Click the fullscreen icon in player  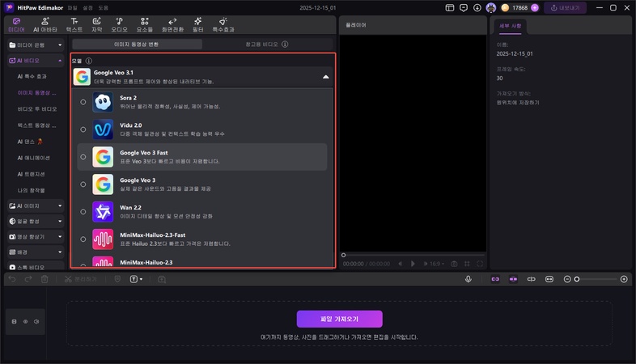pyautogui.click(x=480, y=264)
